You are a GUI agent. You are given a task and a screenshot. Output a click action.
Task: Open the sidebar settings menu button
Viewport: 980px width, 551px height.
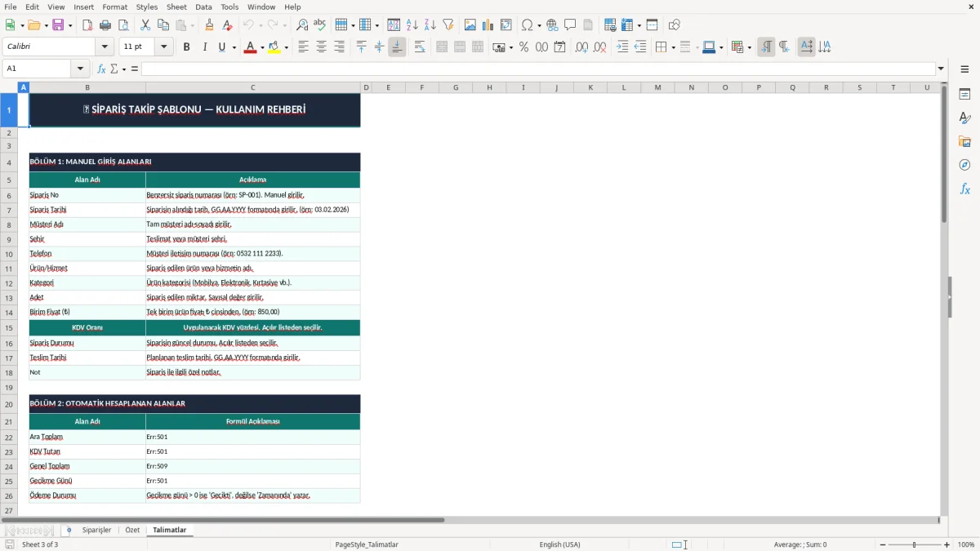pos(964,69)
